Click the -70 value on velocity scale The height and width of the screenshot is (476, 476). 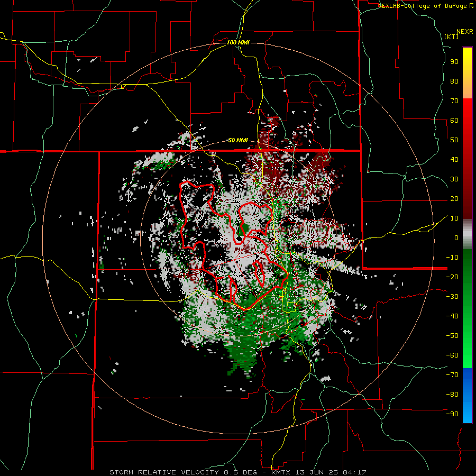click(x=452, y=375)
